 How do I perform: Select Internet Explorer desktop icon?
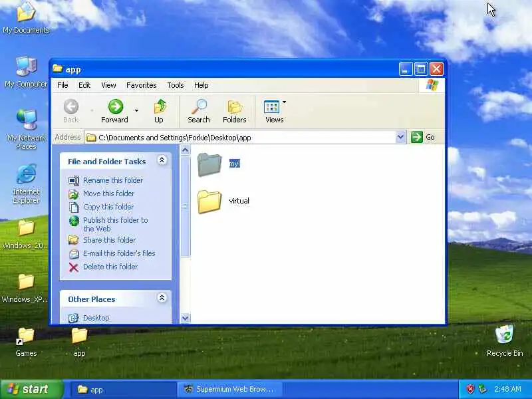26,184
